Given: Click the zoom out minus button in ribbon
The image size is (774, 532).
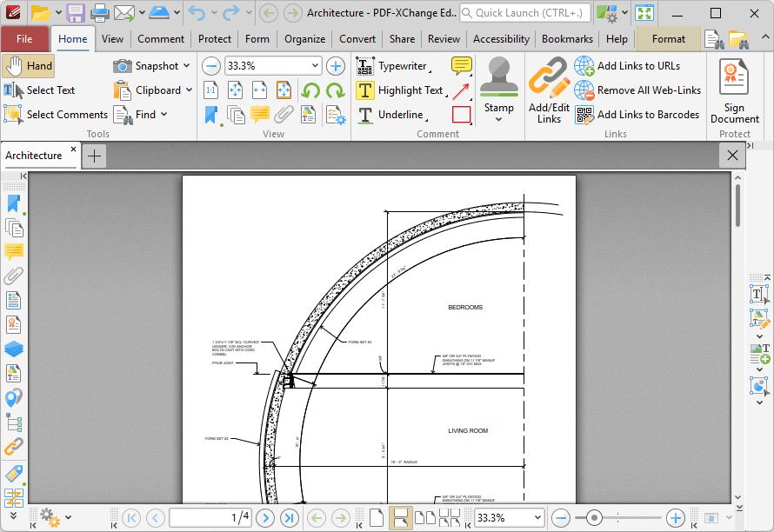Looking at the screenshot, I should pos(211,66).
